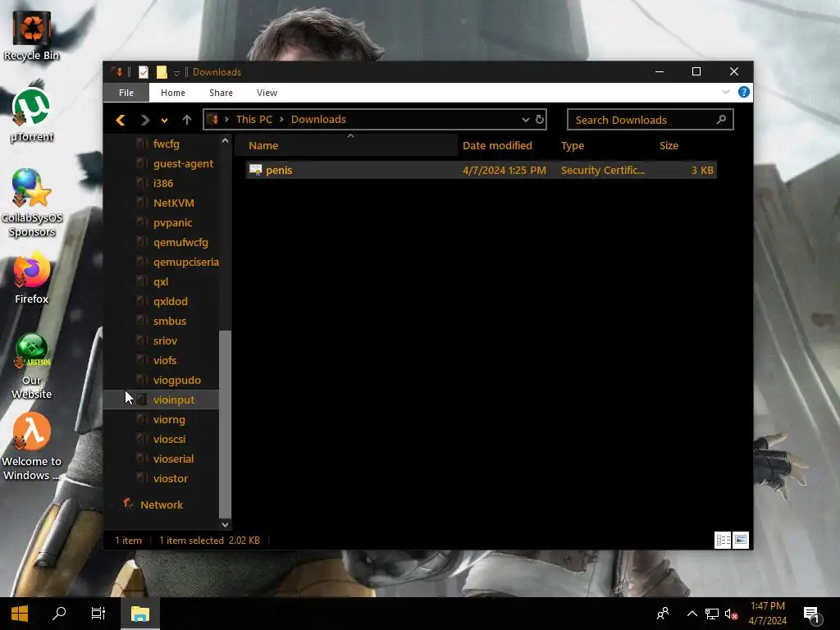
Task: Refresh the Downloads folder view
Action: click(x=540, y=120)
